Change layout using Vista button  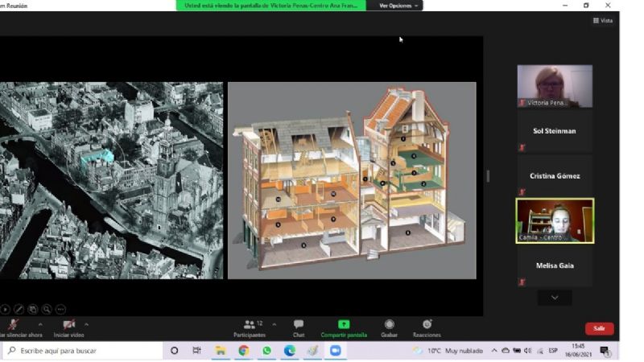(x=602, y=21)
